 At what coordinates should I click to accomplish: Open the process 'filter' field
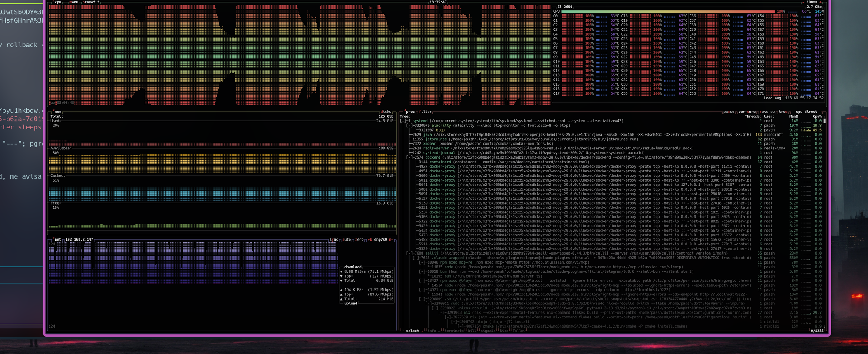tap(426, 112)
